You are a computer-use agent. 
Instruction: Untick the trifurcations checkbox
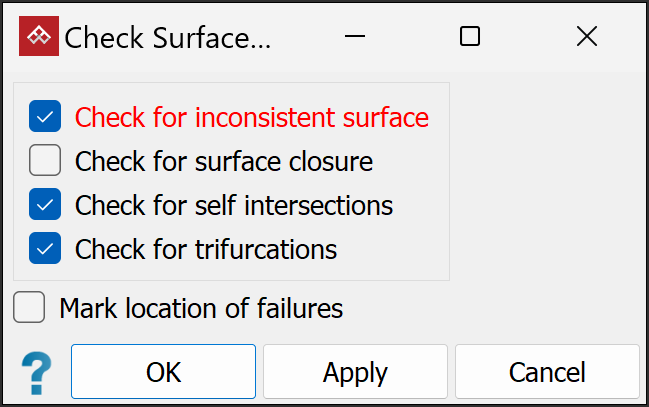pos(45,248)
